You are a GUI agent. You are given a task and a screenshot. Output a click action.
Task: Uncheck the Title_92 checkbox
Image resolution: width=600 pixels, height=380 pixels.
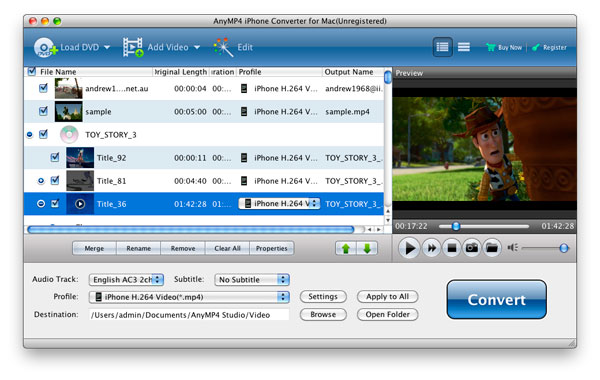55,157
